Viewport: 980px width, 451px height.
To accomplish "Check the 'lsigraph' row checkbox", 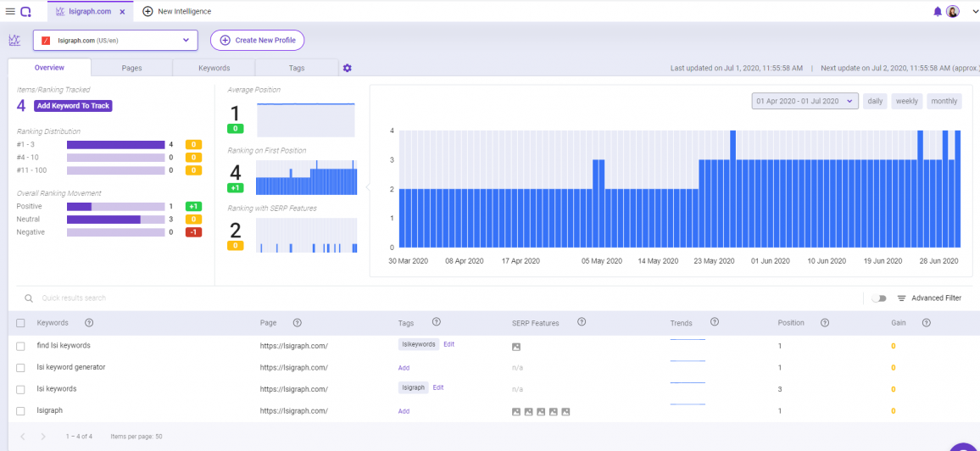I will 20,411.
